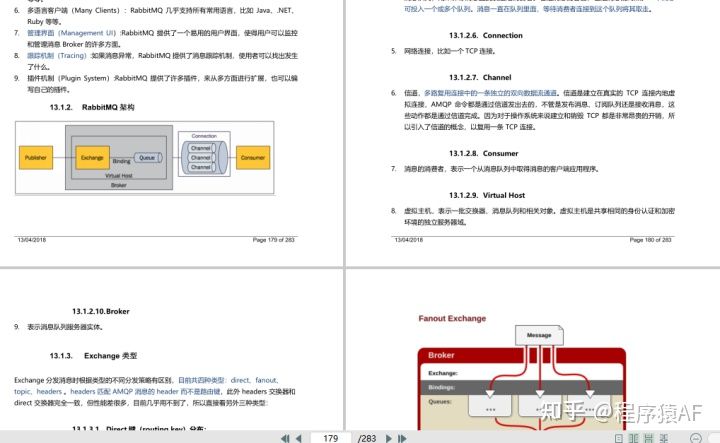Click the heading 13.1.2.8. Consumer
This screenshot has width=720, height=443.
[484, 153]
